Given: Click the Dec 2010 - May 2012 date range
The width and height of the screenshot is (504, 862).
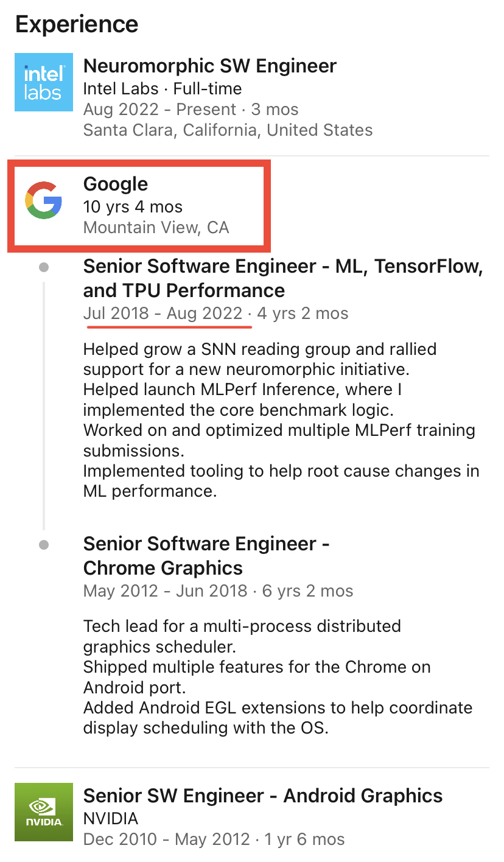Looking at the screenshot, I should pos(166,839).
